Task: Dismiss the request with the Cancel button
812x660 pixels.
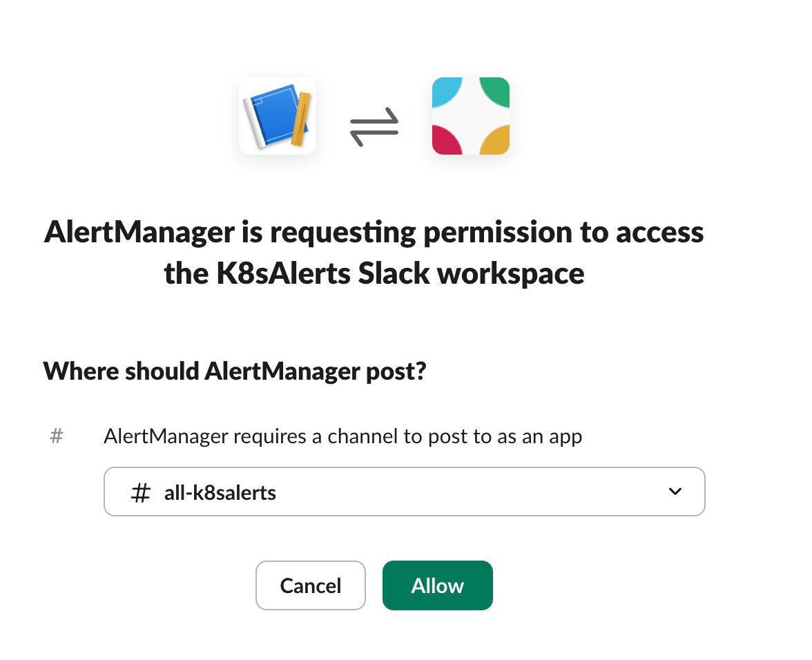Action: click(x=310, y=585)
